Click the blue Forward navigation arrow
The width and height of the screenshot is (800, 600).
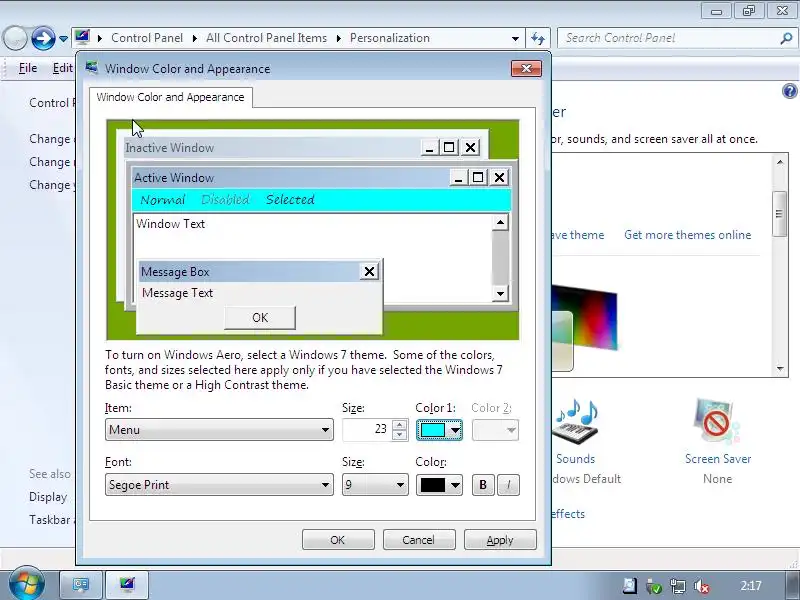[43, 38]
